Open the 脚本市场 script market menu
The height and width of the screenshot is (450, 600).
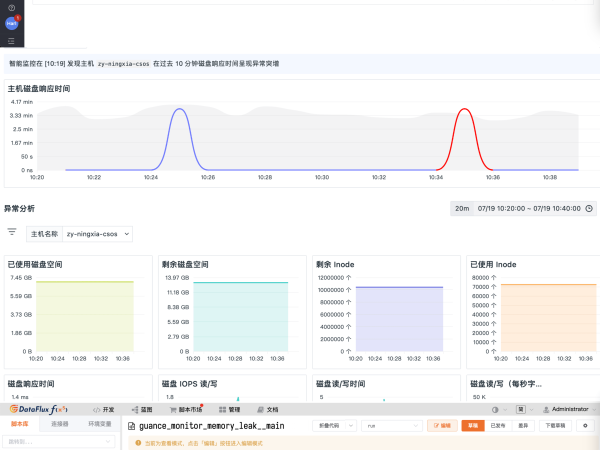(x=186, y=410)
